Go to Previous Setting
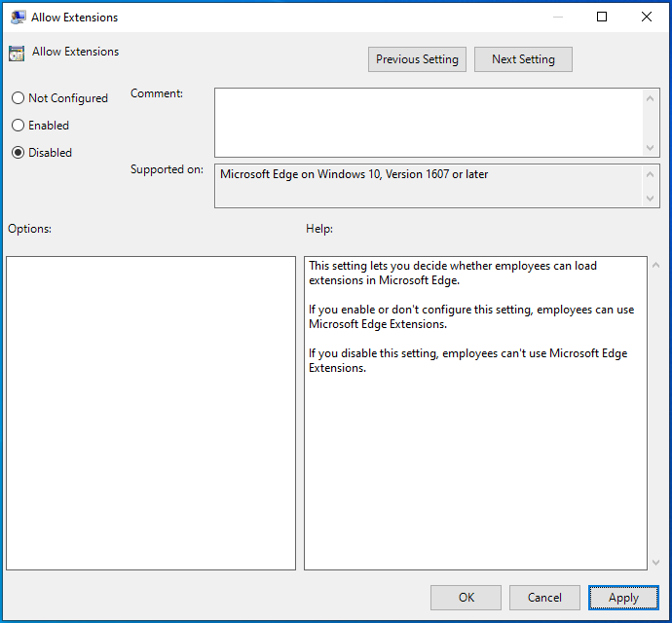The height and width of the screenshot is (623, 672). tap(417, 59)
